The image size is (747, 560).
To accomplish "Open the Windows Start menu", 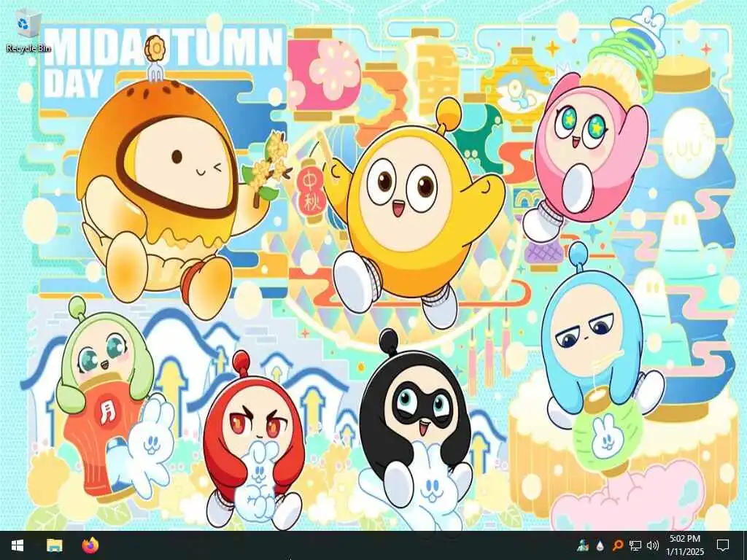I will (x=18, y=545).
